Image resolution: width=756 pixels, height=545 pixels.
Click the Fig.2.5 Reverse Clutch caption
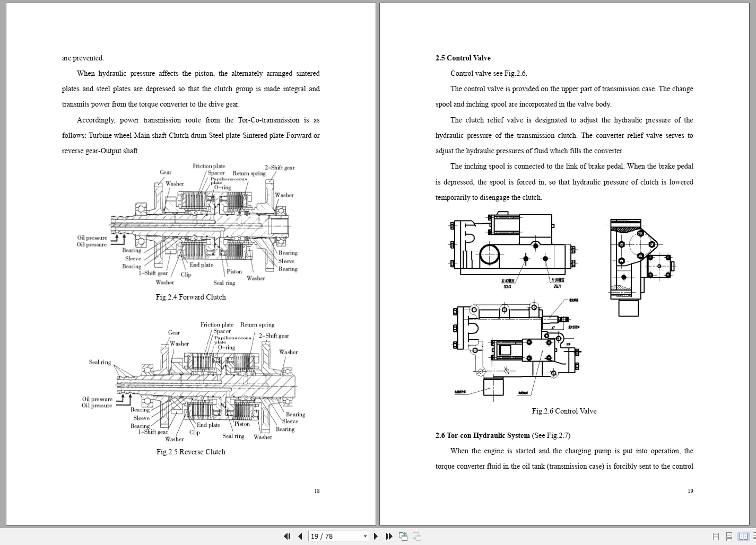tap(190, 452)
